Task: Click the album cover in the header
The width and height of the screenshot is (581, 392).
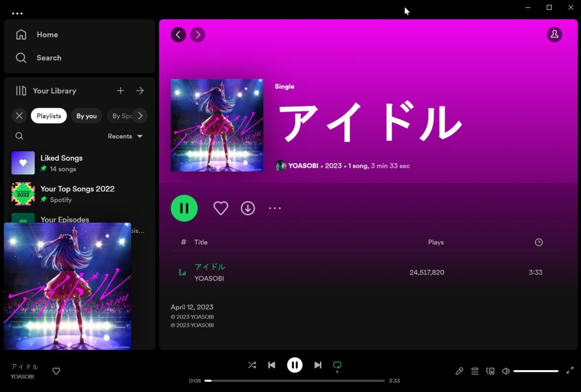Action: tap(217, 125)
